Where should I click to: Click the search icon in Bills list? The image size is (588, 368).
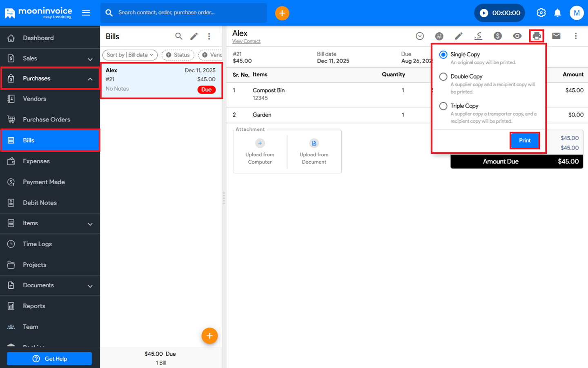pyautogui.click(x=178, y=36)
